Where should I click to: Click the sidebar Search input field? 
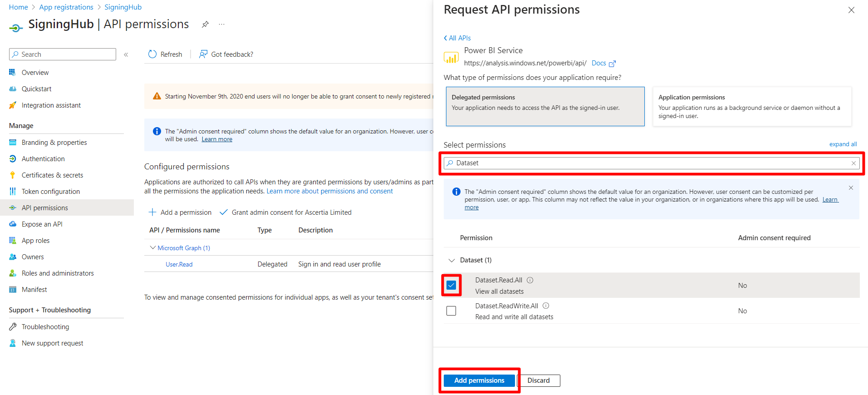pyautogui.click(x=63, y=54)
